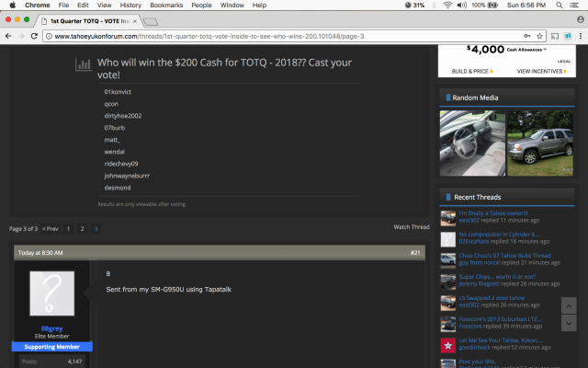Open 08grey profile username link

51,328
